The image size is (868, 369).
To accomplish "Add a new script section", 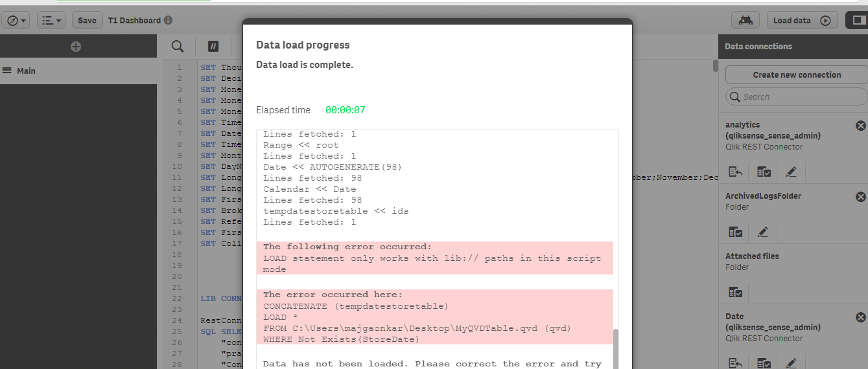I will tap(76, 47).
